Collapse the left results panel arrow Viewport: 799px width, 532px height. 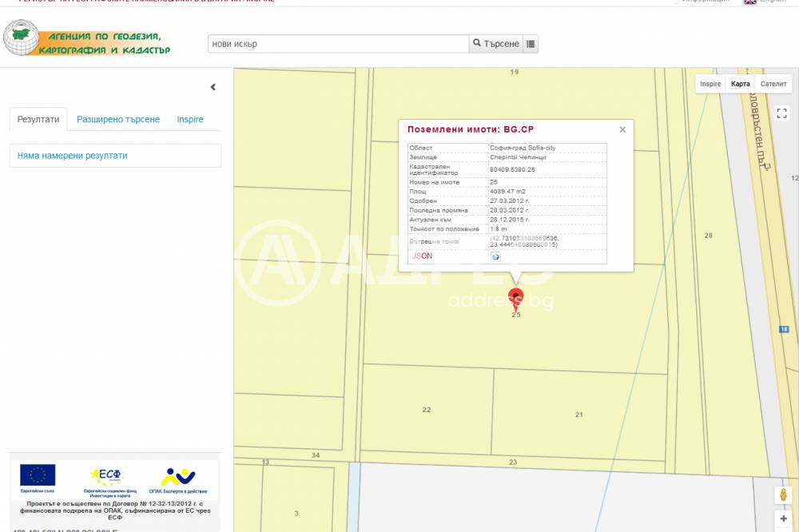213,87
